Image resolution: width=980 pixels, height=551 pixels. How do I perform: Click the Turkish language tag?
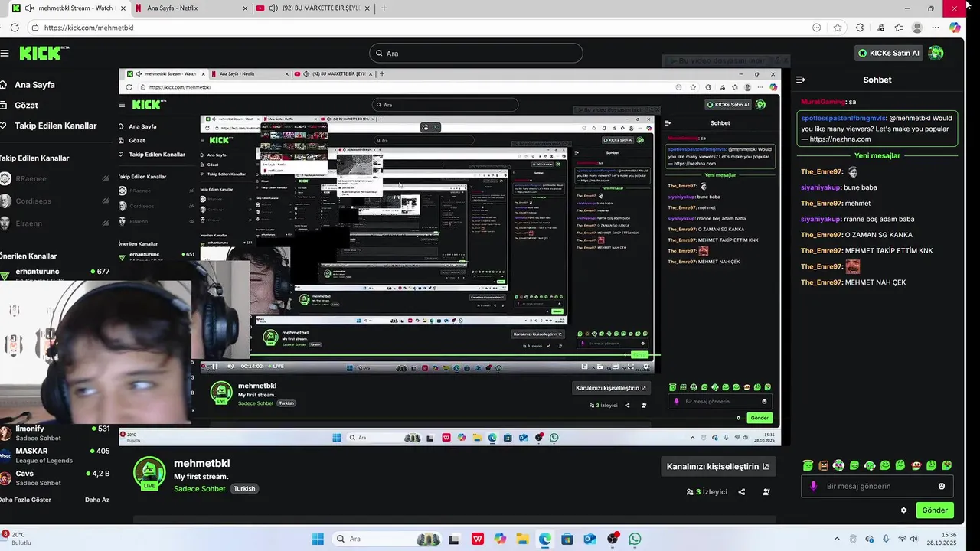point(244,489)
